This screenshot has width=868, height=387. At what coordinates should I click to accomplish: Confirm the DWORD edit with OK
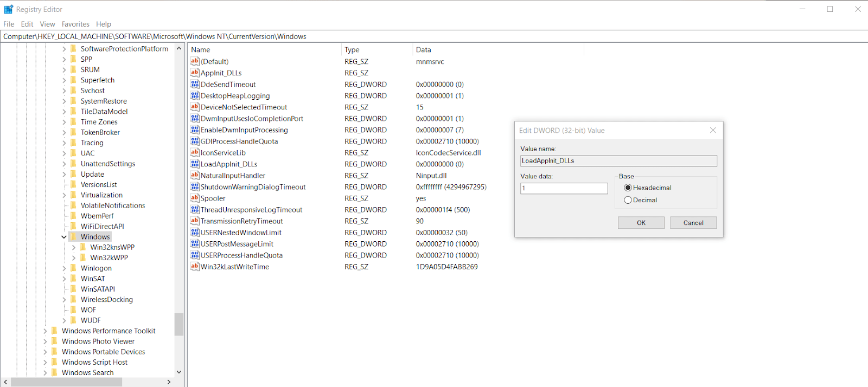click(641, 223)
